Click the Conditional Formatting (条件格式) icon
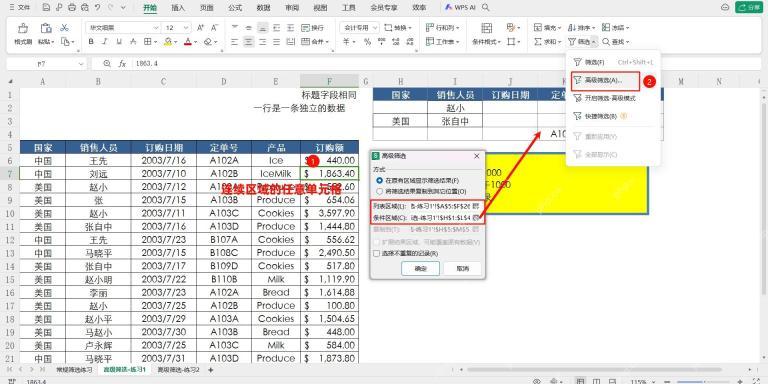 click(486, 28)
